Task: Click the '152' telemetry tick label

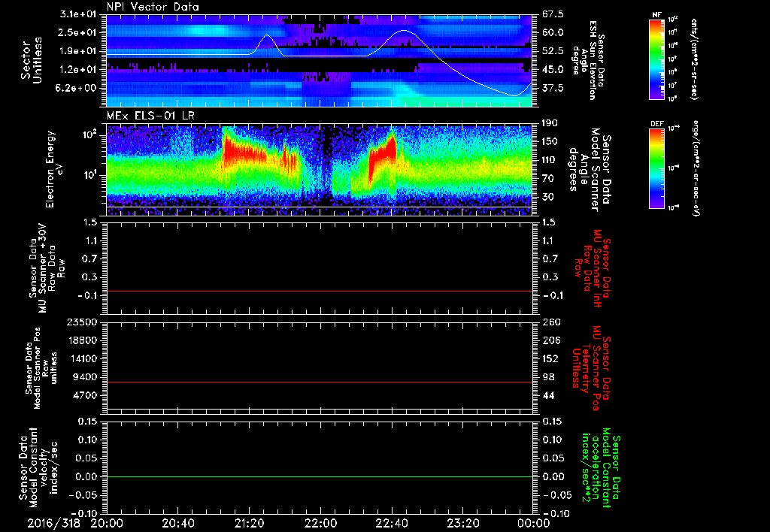Action: [x=550, y=358]
